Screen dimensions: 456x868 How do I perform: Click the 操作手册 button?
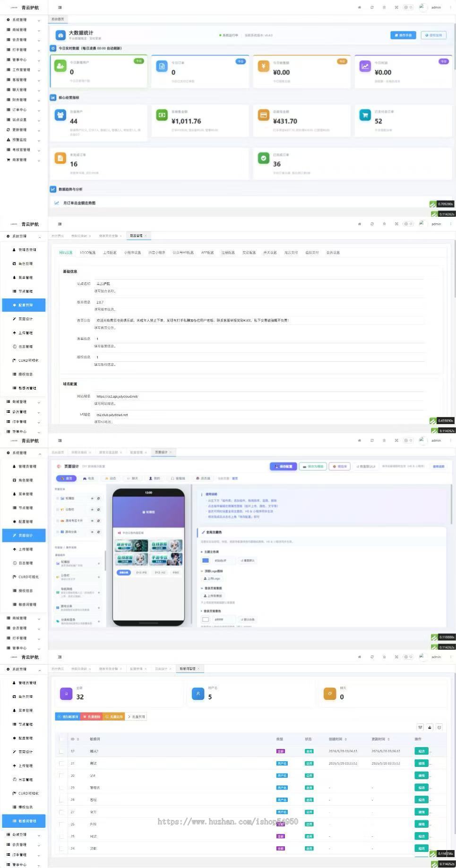click(403, 35)
